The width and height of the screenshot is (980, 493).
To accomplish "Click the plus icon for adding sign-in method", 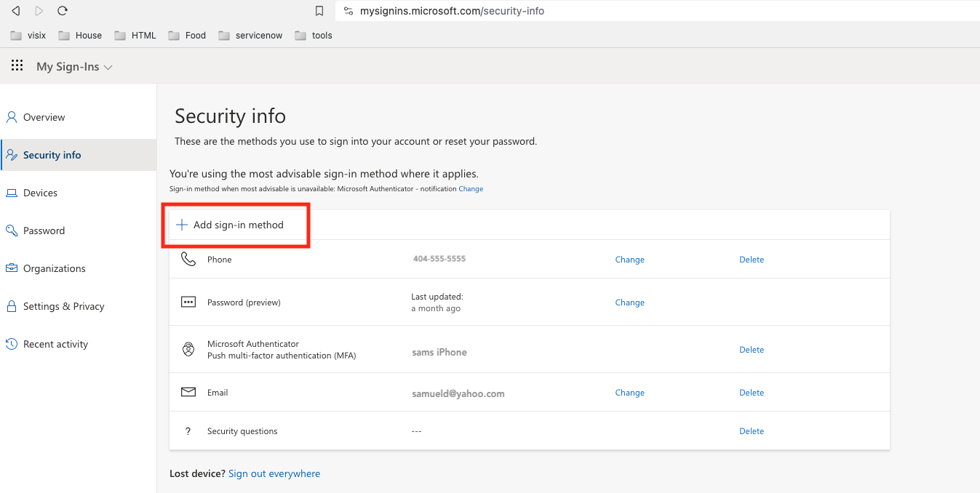I will pyautogui.click(x=182, y=225).
